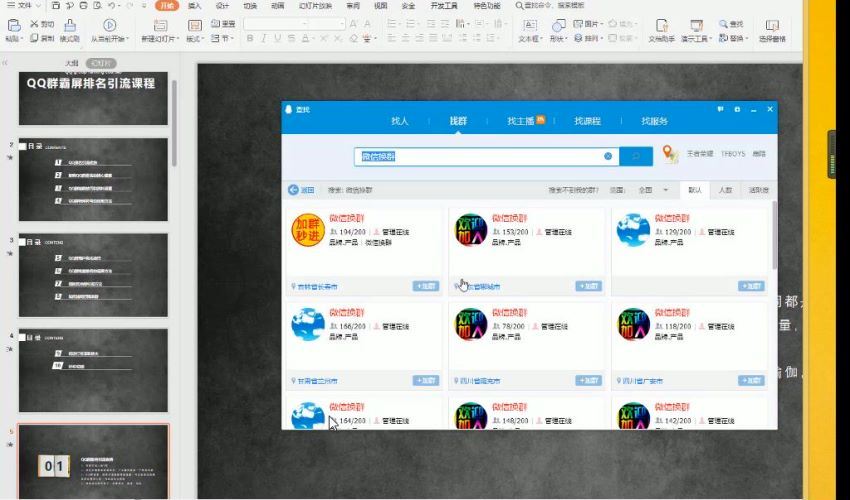Screen dimensions: 850x500
Task: Click join button on 194/200 group card
Action: [x=426, y=286]
